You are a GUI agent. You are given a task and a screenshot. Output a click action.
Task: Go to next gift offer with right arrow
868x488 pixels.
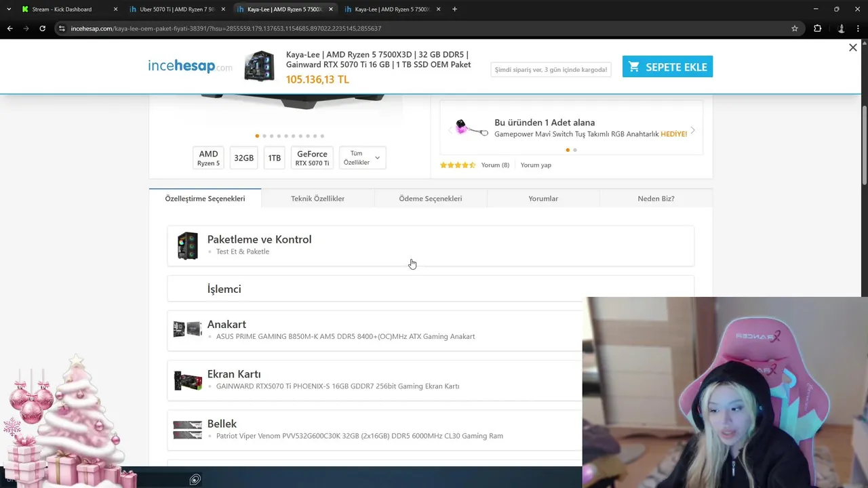click(692, 129)
